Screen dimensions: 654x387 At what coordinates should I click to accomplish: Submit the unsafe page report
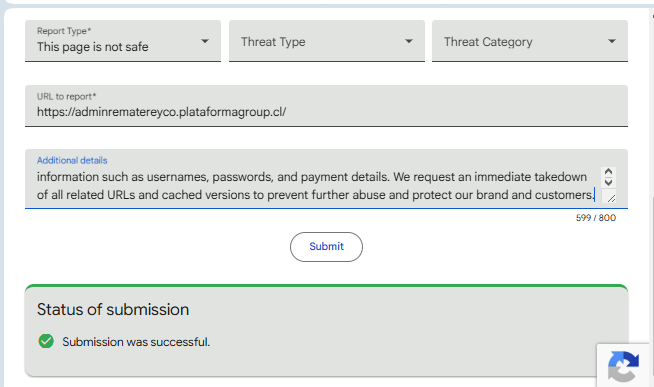click(x=326, y=247)
